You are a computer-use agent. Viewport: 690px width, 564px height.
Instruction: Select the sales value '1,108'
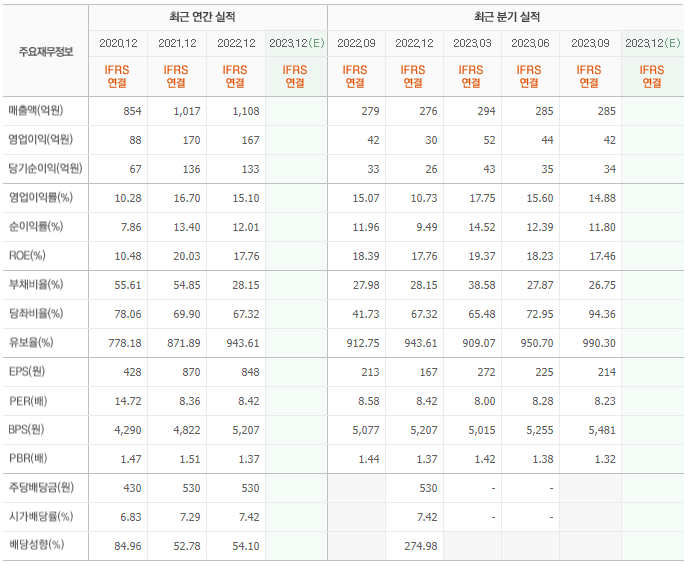(246, 111)
